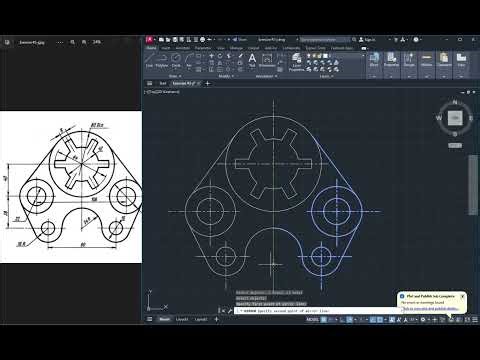480x360 pixels.
Task: Open the Home ribbon tab
Action: click(151, 48)
